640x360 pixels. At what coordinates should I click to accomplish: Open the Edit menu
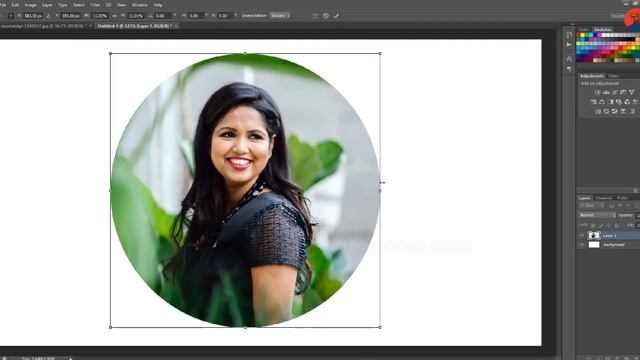click(15, 5)
